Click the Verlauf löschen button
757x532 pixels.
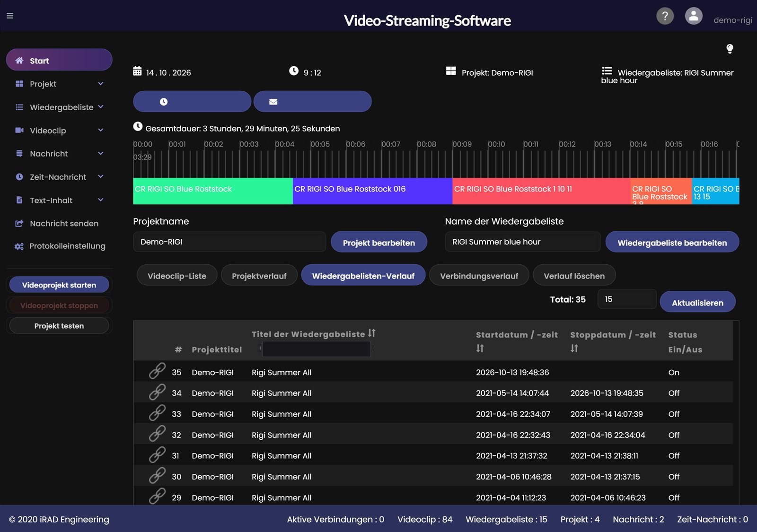(574, 276)
